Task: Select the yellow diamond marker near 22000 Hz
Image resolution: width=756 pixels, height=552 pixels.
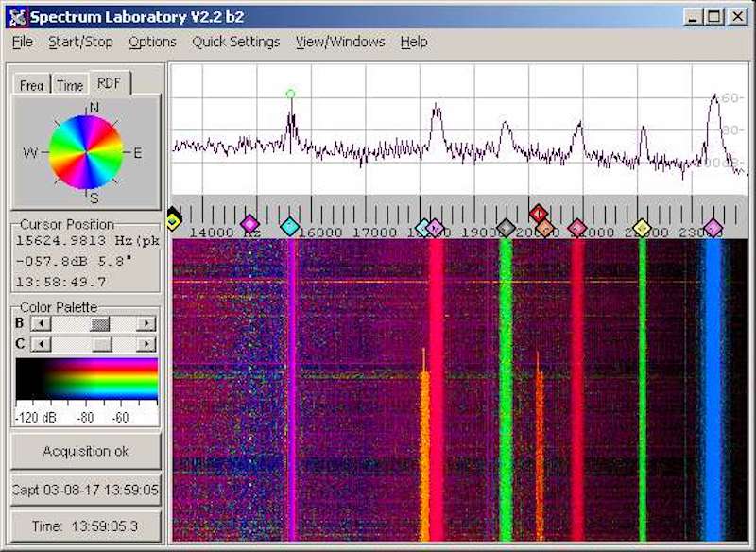Action: (x=642, y=228)
